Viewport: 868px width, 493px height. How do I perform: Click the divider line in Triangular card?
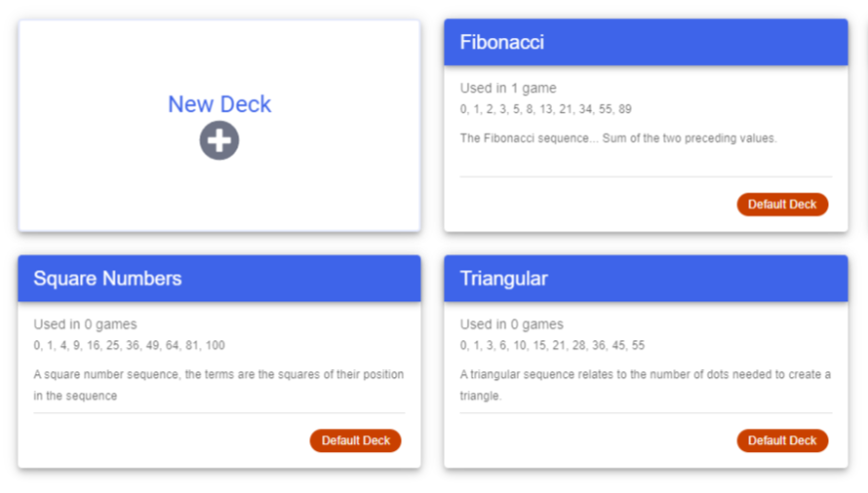(646, 413)
